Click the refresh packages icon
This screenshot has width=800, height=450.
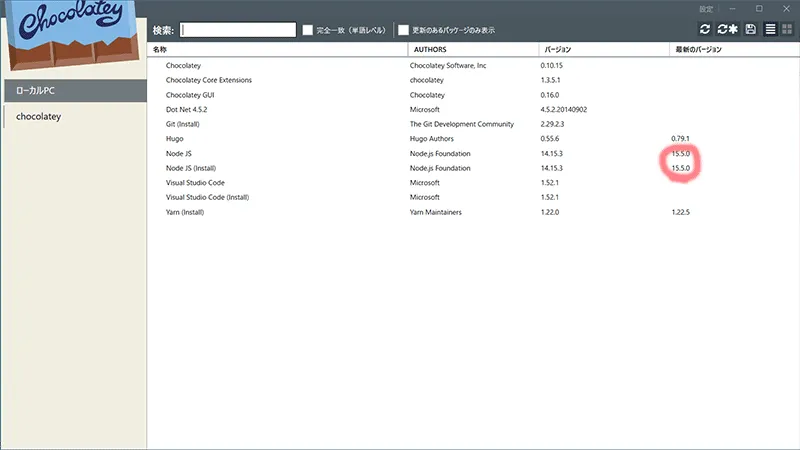[705, 29]
